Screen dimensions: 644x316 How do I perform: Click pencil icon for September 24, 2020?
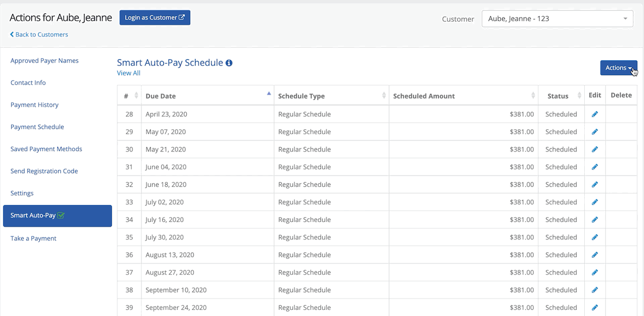595,308
